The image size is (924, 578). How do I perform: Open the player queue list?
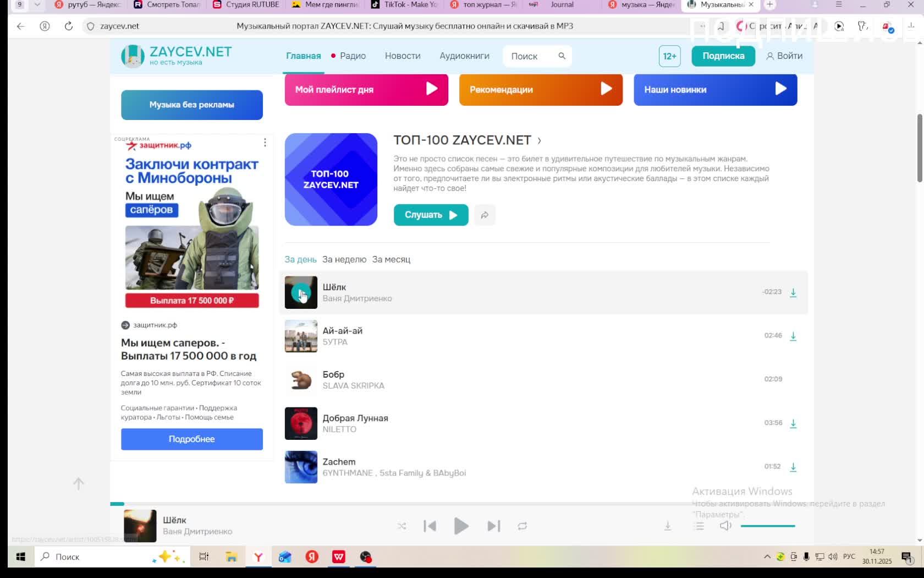coord(700,526)
